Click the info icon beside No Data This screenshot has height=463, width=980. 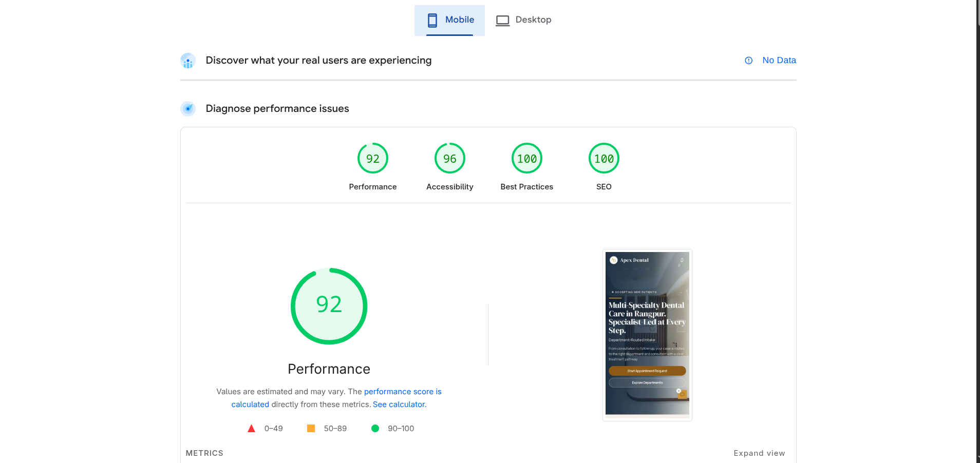pyautogui.click(x=748, y=60)
